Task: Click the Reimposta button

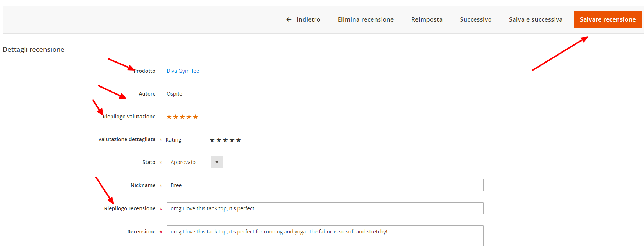Action: click(427, 19)
